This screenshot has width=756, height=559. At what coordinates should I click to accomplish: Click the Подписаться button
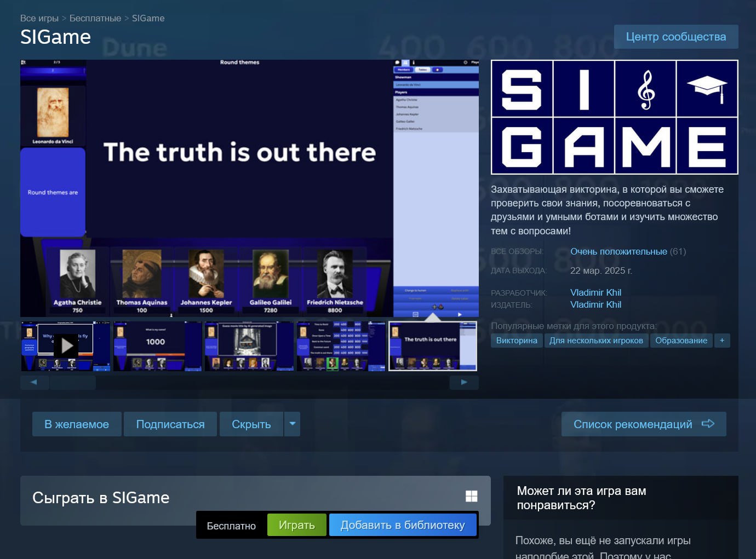[x=170, y=424]
